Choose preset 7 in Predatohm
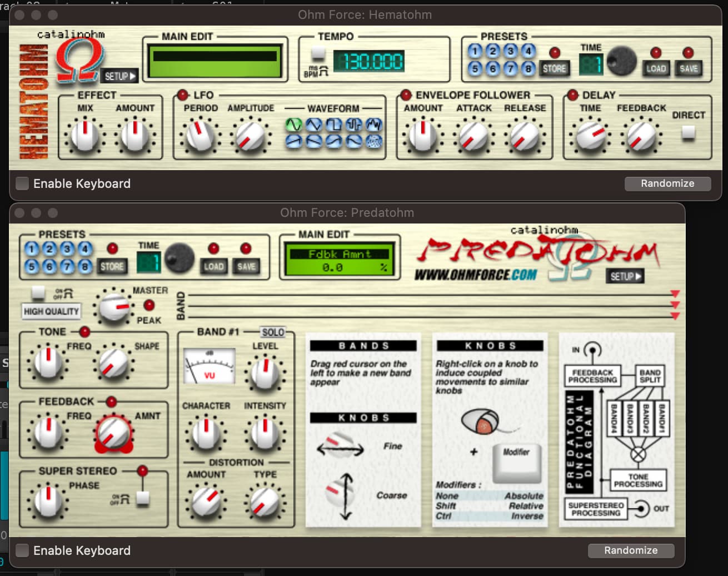Viewport: 728px width, 576px height. 67,266
